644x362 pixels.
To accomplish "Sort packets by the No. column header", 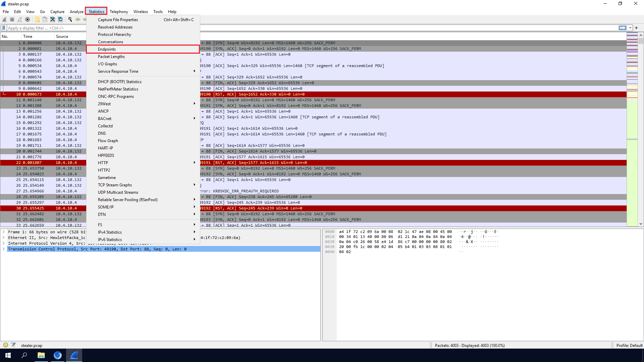I will click(x=11, y=37).
